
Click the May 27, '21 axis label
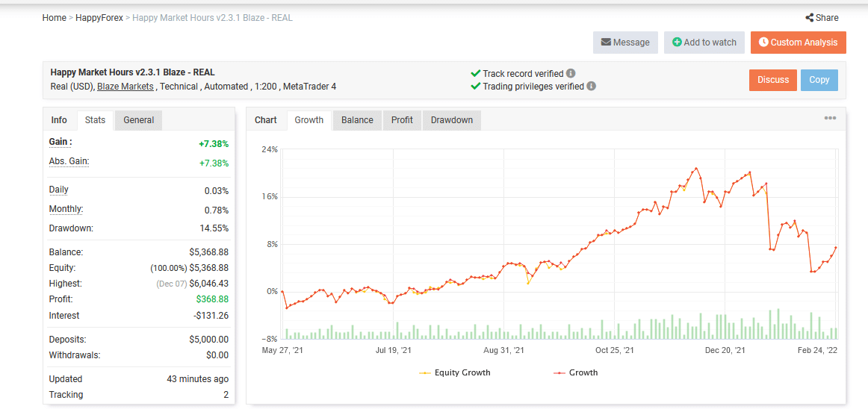click(x=282, y=350)
